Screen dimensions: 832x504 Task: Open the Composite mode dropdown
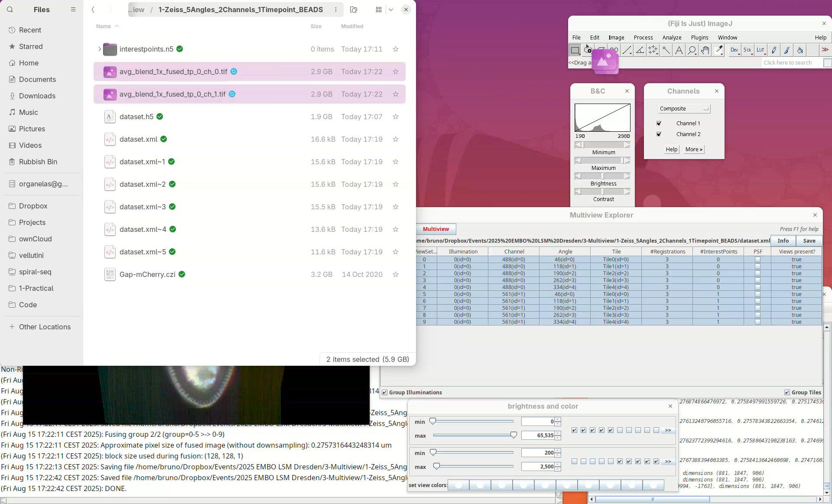(684, 109)
